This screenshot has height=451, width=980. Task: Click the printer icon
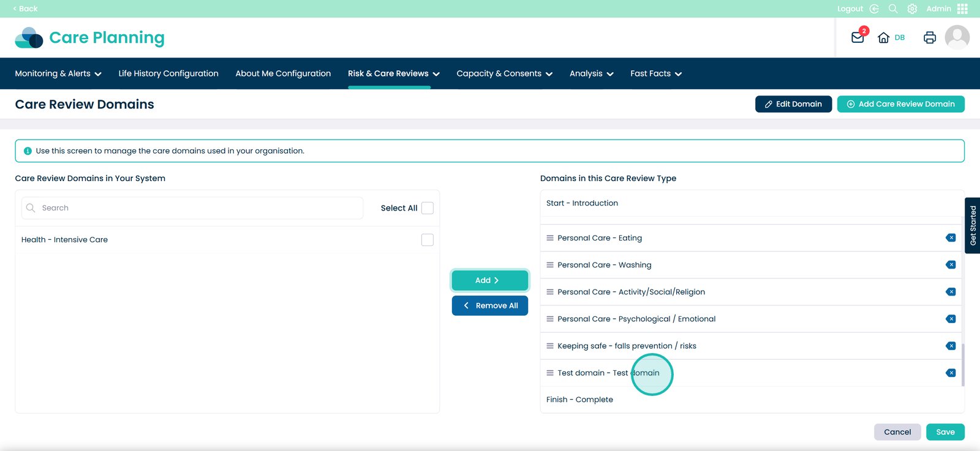tap(929, 38)
